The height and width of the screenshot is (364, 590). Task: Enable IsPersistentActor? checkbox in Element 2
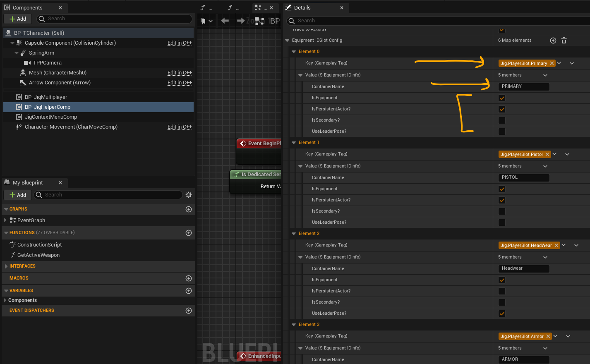click(x=502, y=291)
